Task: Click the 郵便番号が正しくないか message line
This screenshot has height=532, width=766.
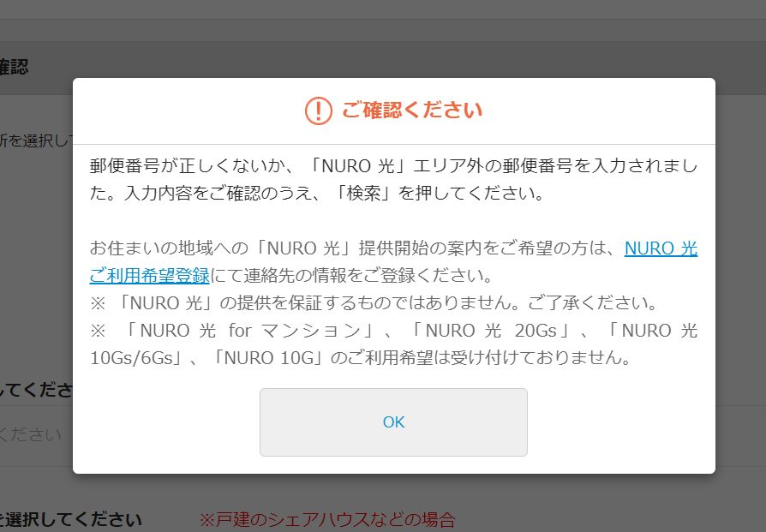Action: pos(393,166)
